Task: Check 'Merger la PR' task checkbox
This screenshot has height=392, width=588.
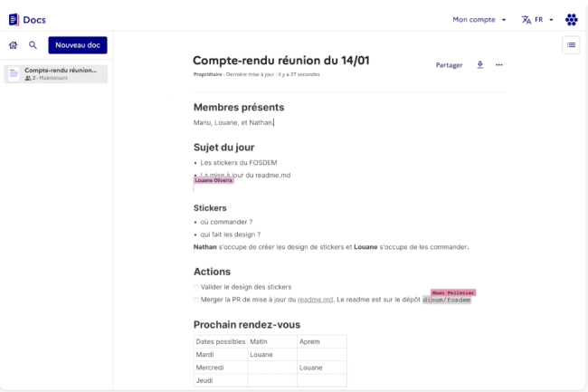Action: pyautogui.click(x=195, y=300)
